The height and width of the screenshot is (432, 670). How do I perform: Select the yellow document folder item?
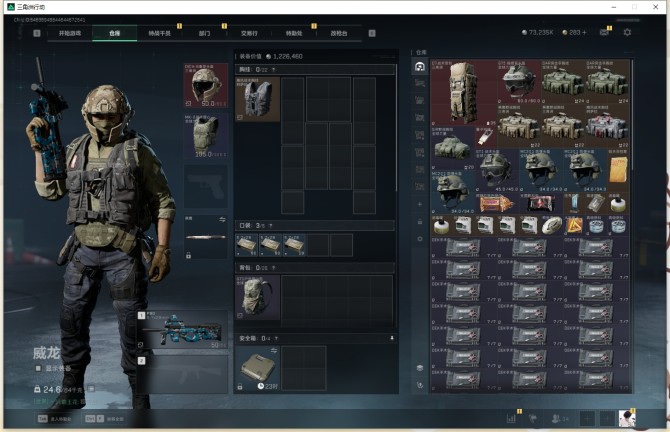pyautogui.click(x=618, y=170)
